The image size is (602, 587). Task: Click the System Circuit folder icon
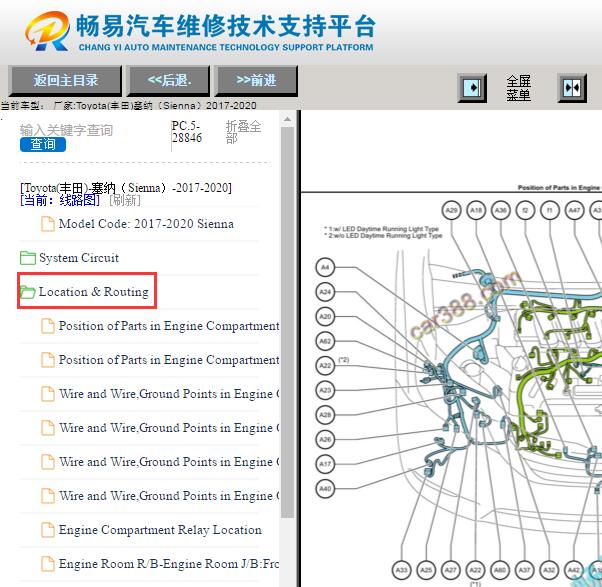[28, 258]
